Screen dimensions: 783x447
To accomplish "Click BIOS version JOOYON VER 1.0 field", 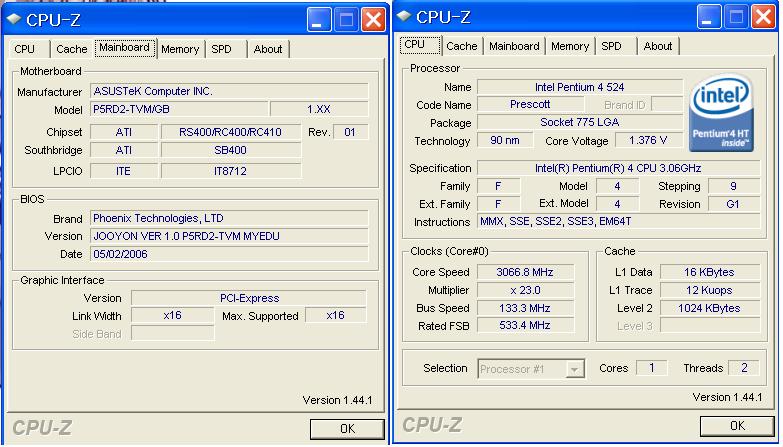I will click(229, 236).
